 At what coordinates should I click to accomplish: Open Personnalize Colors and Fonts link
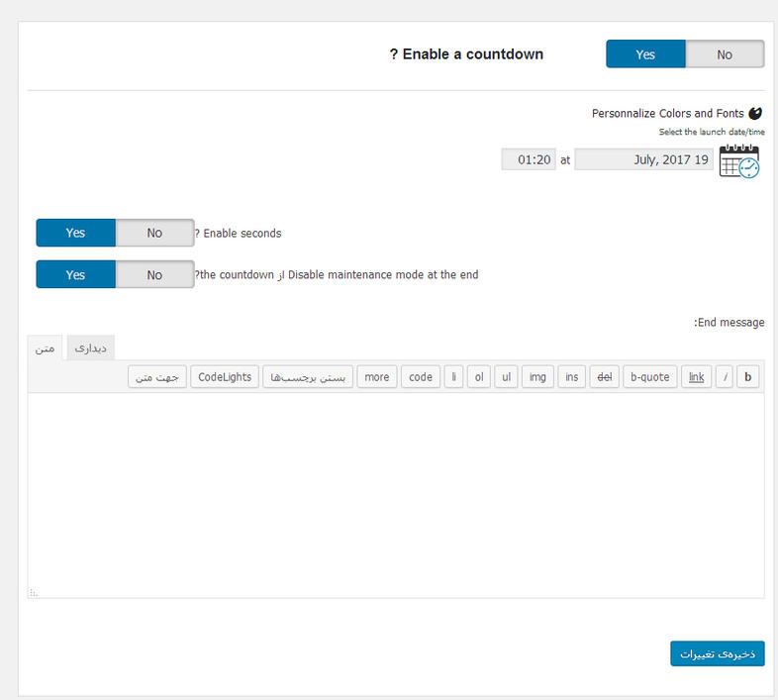coord(667,113)
